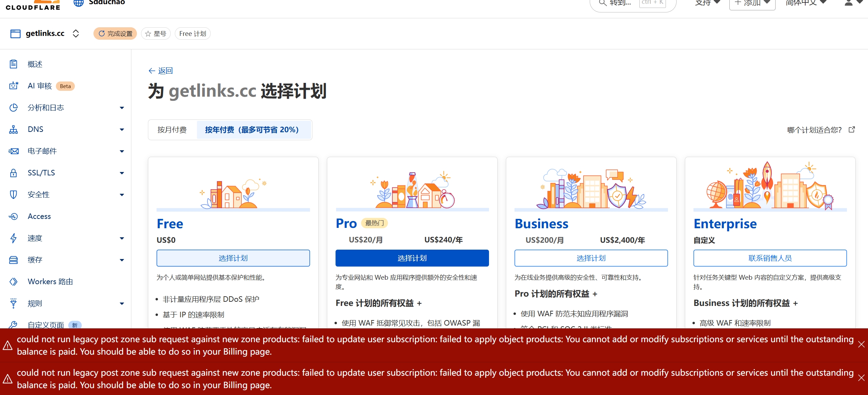The height and width of the screenshot is (395, 868).
Task: Click the security shield icon in sidebar
Action: [13, 195]
